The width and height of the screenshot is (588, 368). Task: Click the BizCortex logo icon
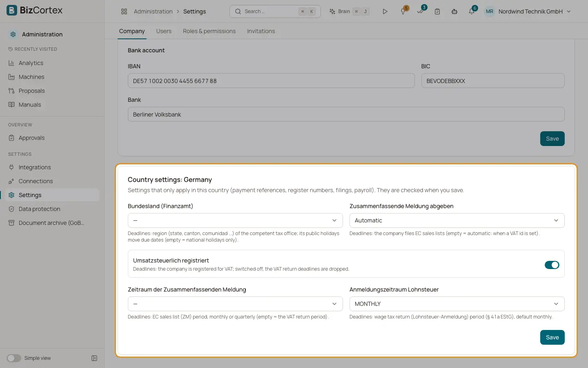tap(12, 10)
